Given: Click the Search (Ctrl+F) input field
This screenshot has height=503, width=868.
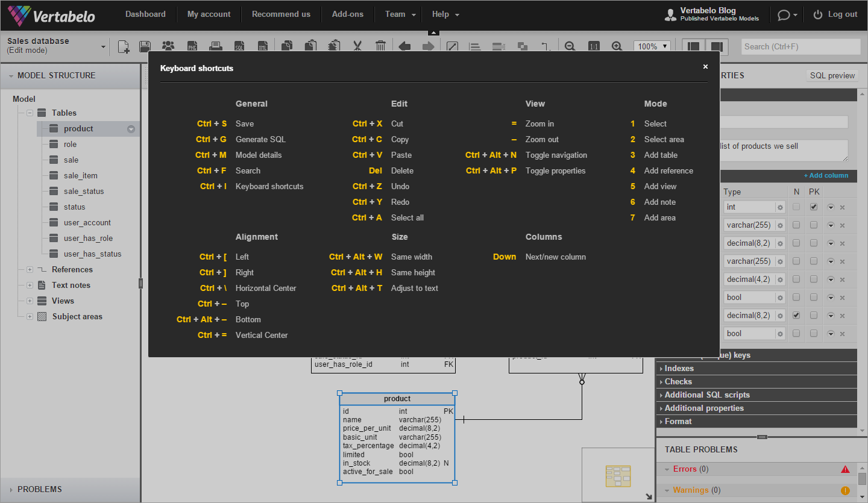Looking at the screenshot, I should click(x=800, y=46).
